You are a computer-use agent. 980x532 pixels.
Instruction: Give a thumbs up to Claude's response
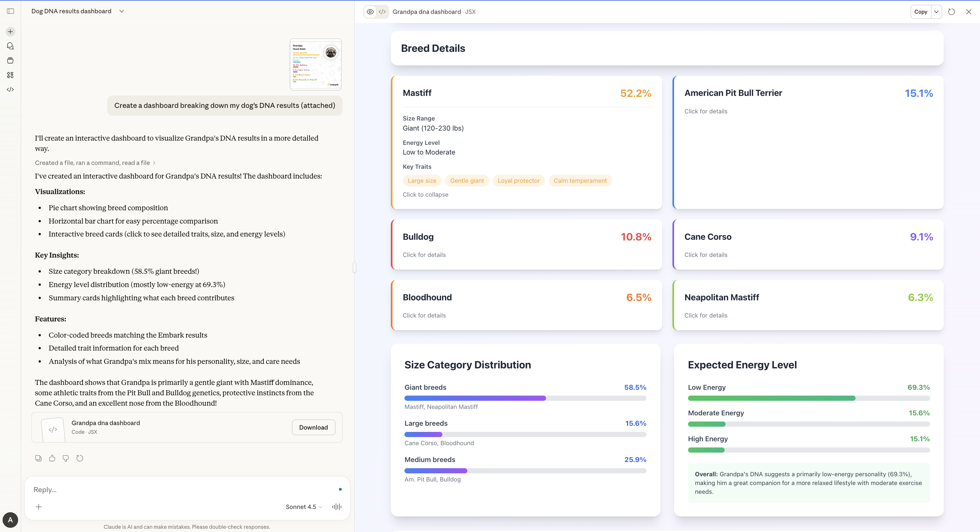[x=52, y=458]
